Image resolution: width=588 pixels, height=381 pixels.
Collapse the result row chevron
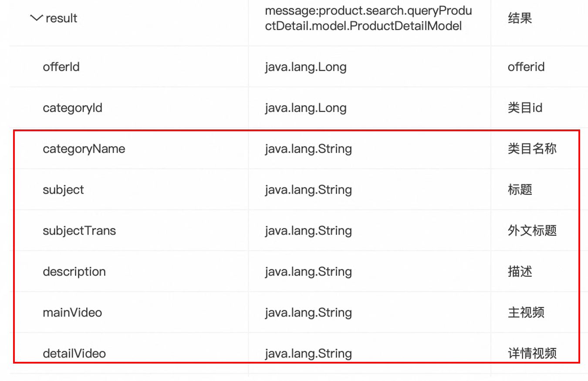(36, 18)
